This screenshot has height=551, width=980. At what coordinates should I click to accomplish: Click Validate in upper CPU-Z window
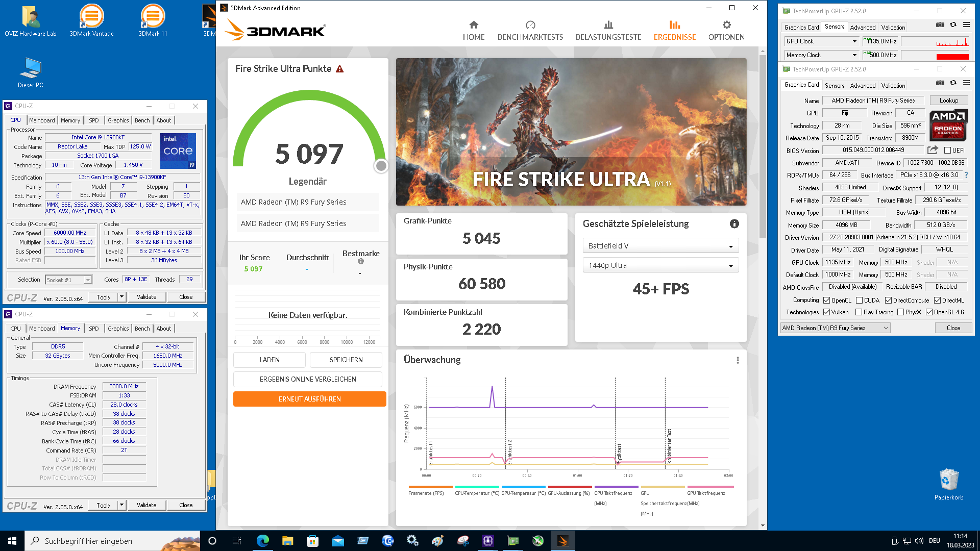click(x=146, y=297)
